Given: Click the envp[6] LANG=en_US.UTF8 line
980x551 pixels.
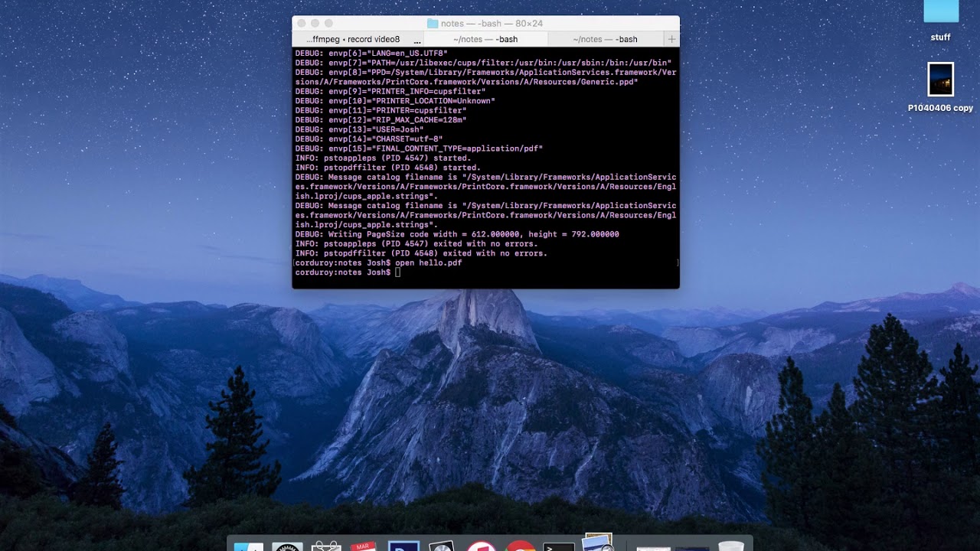Looking at the screenshot, I should pyautogui.click(x=371, y=53).
